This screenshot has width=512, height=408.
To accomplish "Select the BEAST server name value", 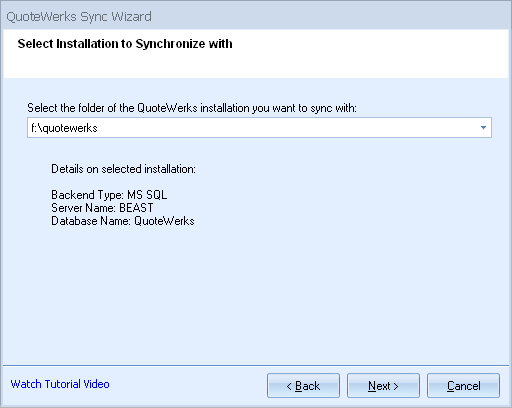I will [x=136, y=208].
